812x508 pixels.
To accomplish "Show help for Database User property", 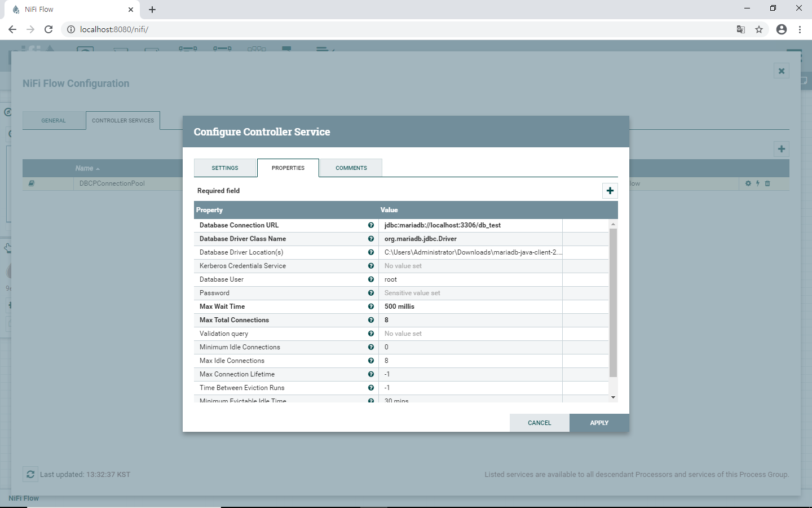I will 371,279.
